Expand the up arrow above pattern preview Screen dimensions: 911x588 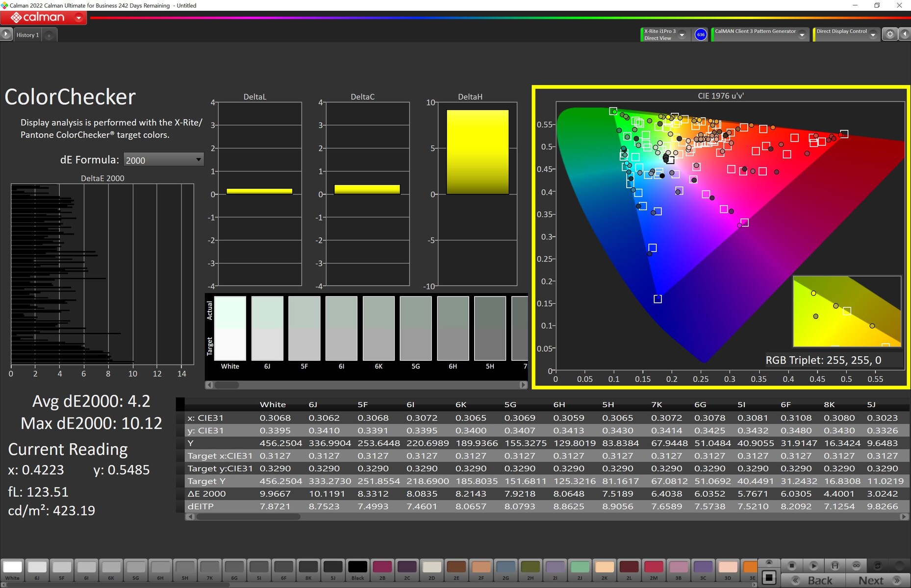769,562
